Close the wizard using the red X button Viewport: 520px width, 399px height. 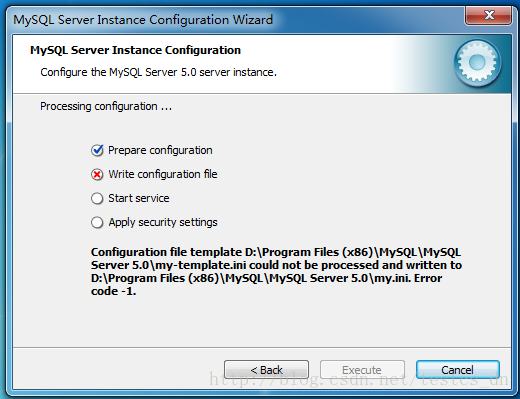489,15
